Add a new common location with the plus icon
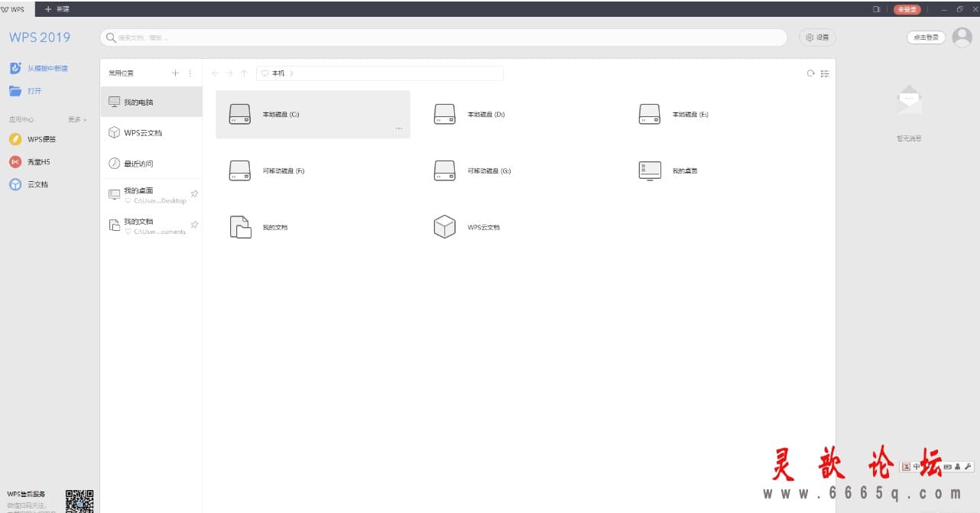The width and height of the screenshot is (980, 513). tap(175, 73)
